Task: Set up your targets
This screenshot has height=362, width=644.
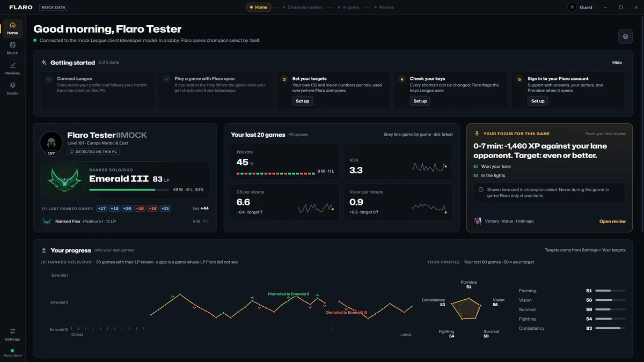Action: pos(303,101)
